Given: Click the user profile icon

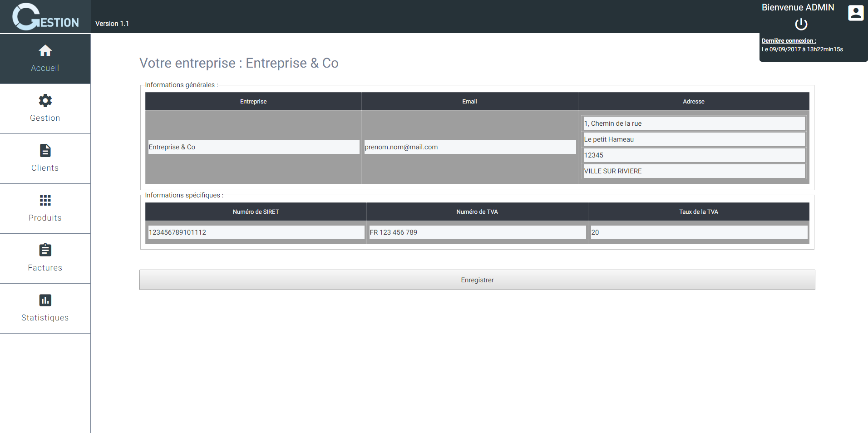Looking at the screenshot, I should 855,13.
